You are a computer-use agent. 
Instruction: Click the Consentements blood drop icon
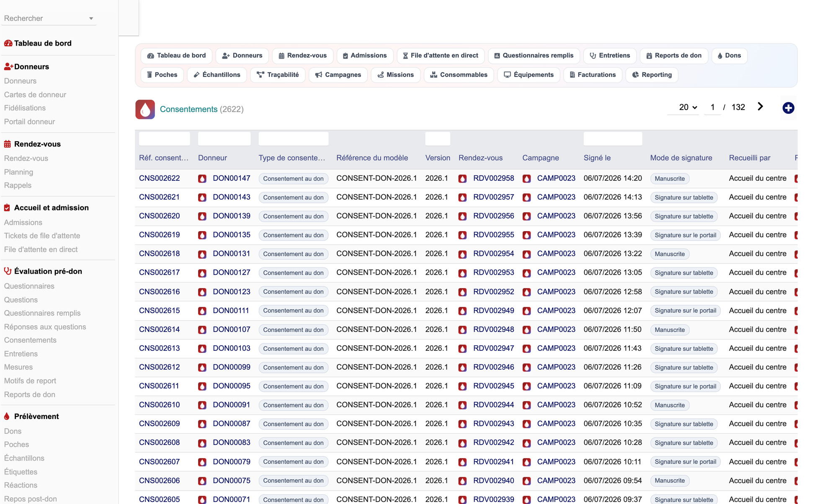click(145, 109)
